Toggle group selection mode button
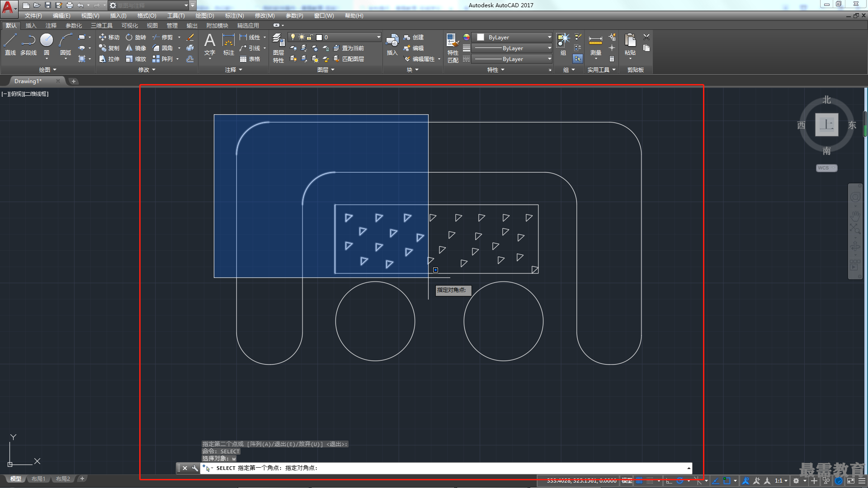The height and width of the screenshot is (488, 868). point(578,59)
